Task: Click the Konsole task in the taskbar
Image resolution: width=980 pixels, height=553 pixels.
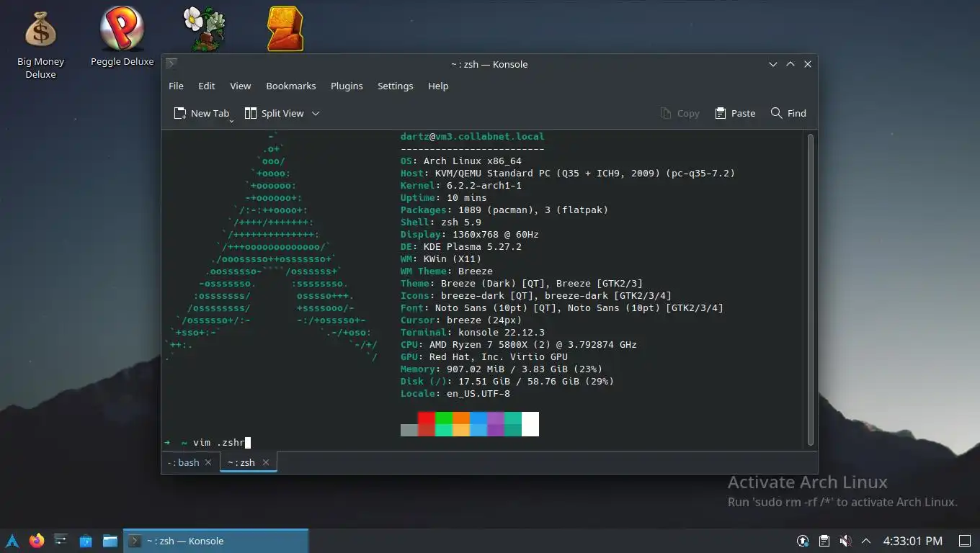Action: 216,541
